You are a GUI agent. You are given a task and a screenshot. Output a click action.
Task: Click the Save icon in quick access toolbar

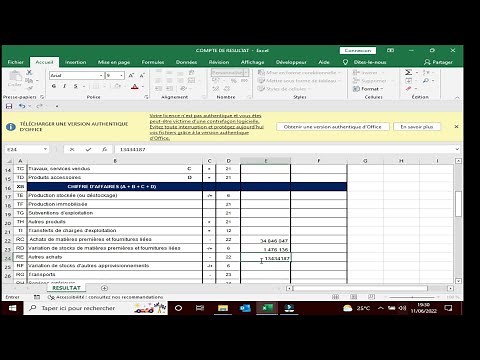[9, 106]
